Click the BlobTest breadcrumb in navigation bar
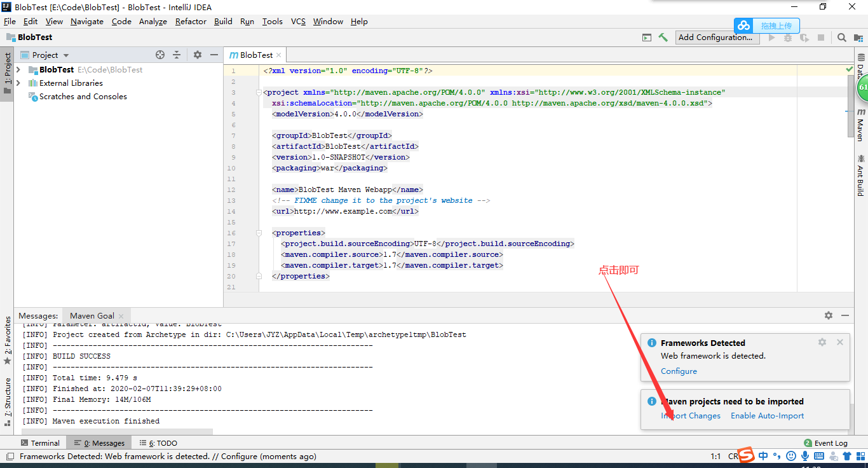The width and height of the screenshot is (868, 468). [x=29, y=38]
